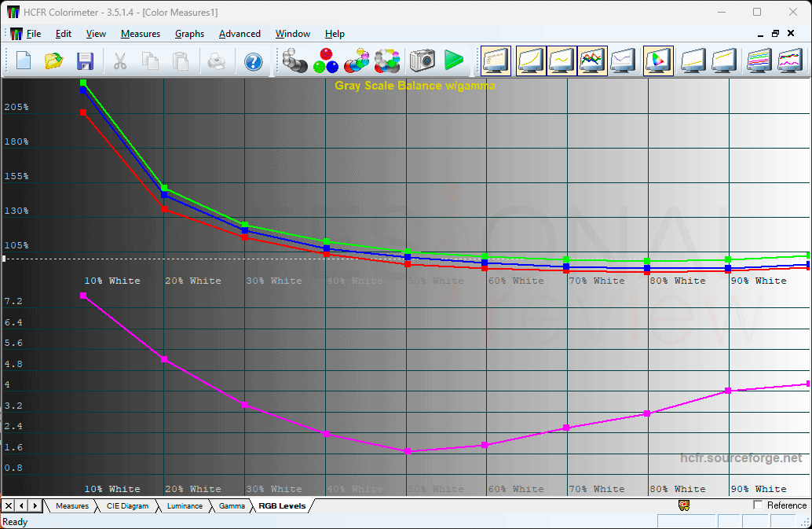Image resolution: width=812 pixels, height=529 pixels.
Task: Click the small colored icon near Reference
Action: click(x=684, y=505)
